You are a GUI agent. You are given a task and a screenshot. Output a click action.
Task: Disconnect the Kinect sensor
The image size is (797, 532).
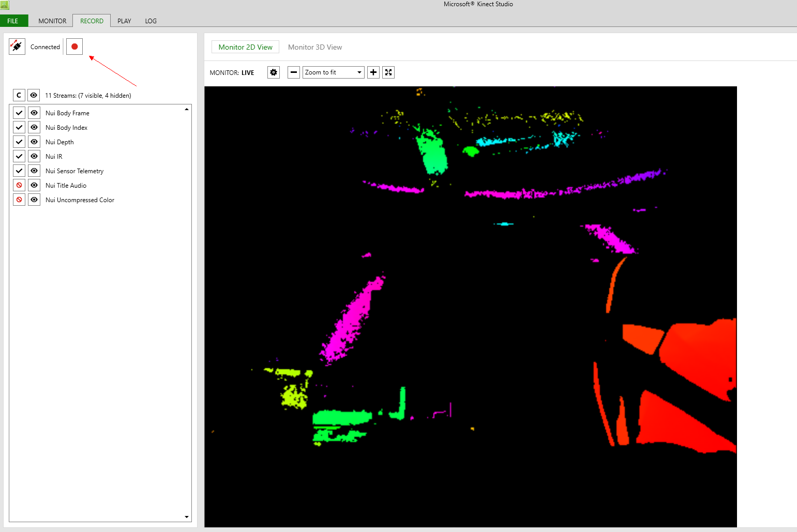(17, 46)
